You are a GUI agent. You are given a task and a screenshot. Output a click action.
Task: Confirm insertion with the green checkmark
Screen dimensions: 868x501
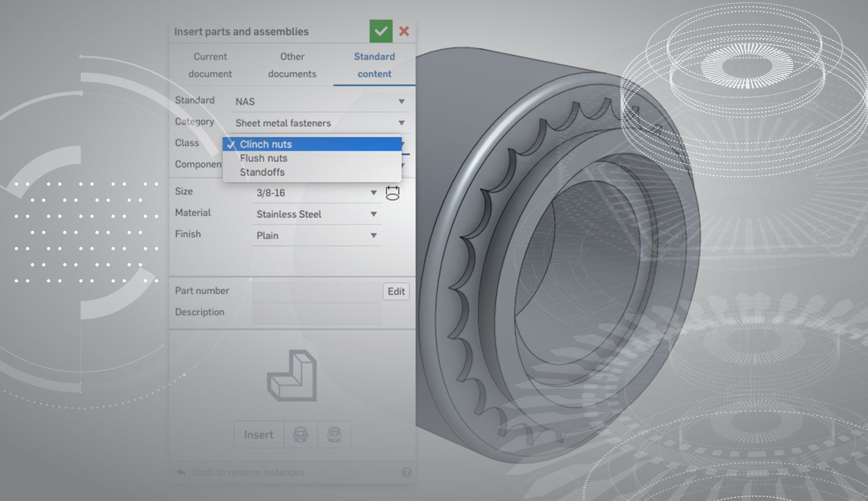381,31
